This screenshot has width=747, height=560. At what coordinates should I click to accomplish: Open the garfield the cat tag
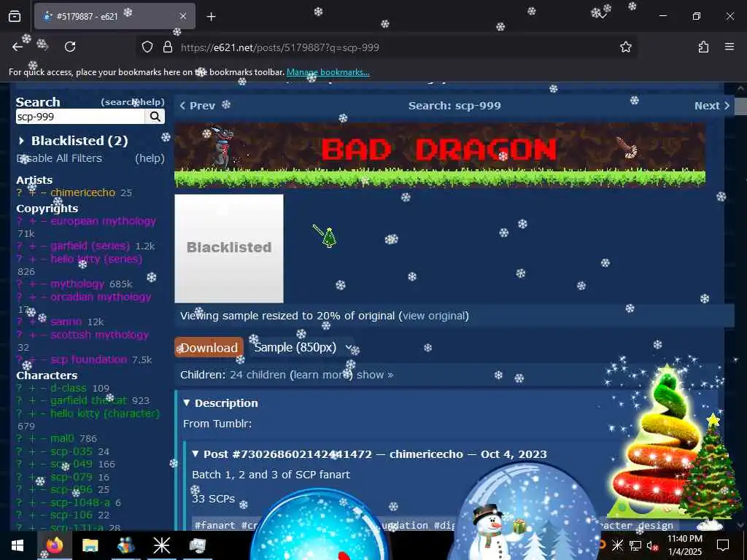click(88, 400)
